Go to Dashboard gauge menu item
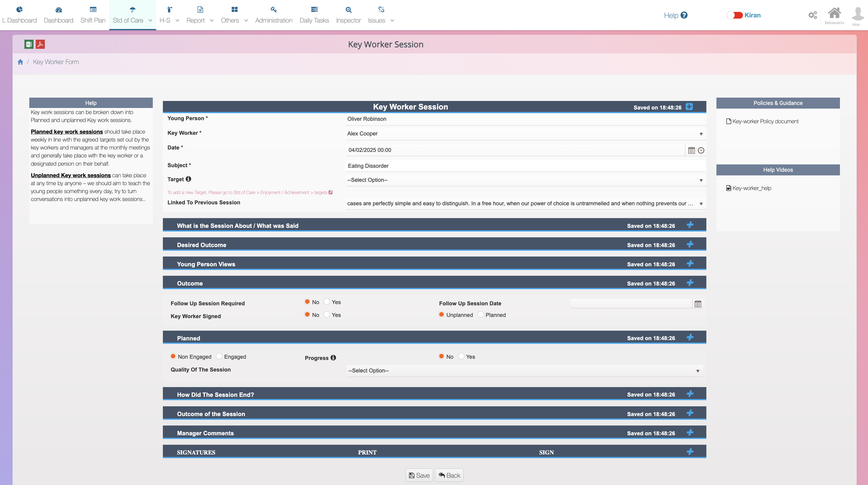 (59, 15)
